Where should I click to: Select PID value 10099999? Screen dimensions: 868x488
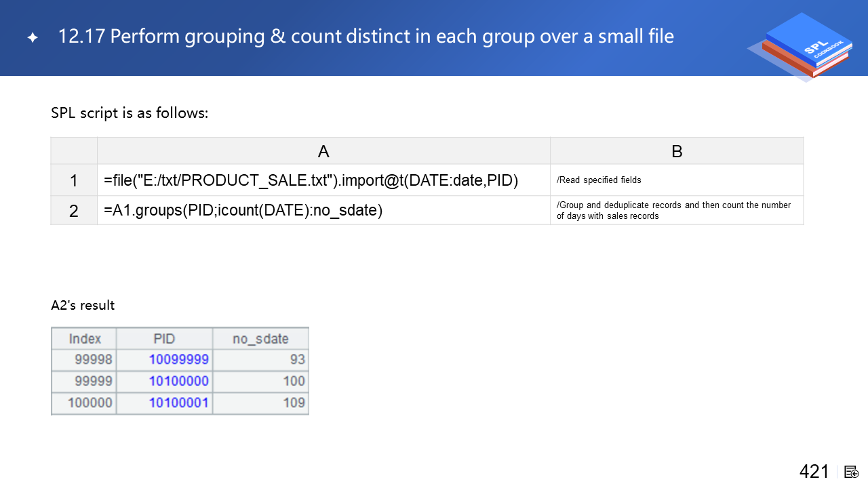click(178, 359)
